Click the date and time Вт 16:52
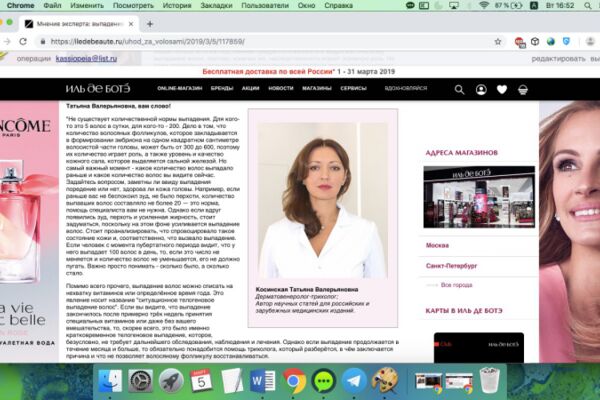600x400 pixels. tap(560, 5)
